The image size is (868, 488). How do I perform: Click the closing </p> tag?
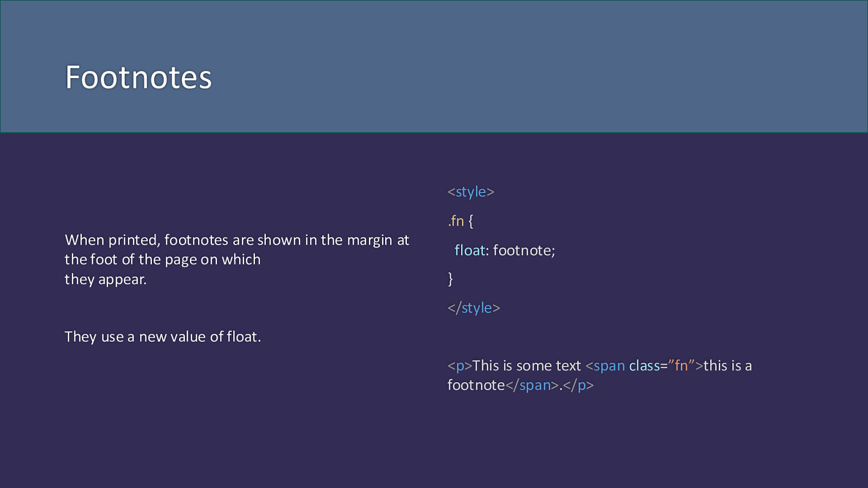tap(578, 386)
